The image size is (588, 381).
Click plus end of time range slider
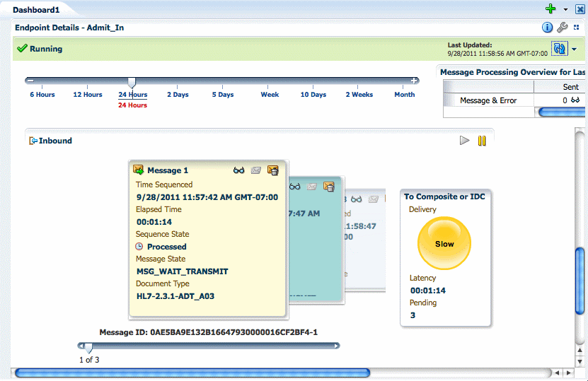(x=414, y=81)
